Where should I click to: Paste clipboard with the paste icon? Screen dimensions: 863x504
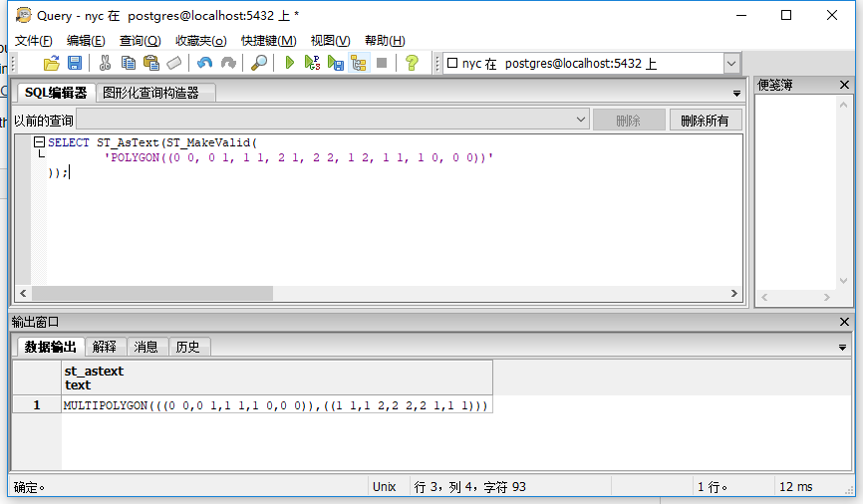151,64
